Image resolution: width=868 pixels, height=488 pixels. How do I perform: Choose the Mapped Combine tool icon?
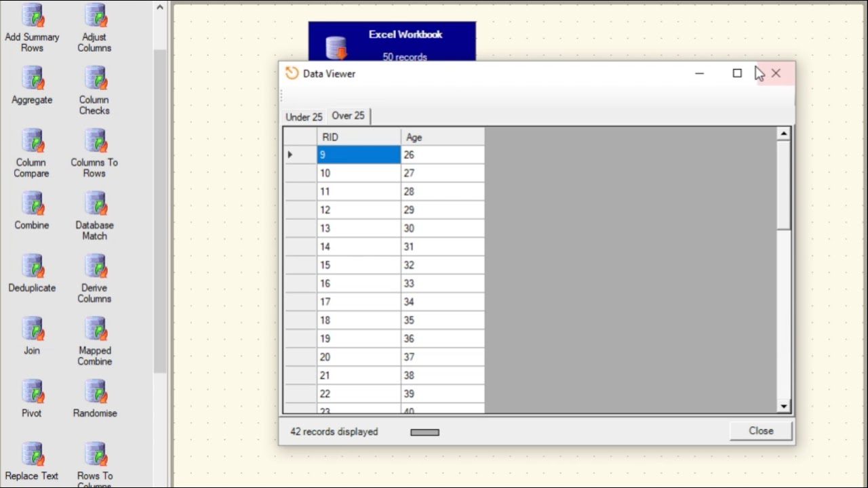95,328
